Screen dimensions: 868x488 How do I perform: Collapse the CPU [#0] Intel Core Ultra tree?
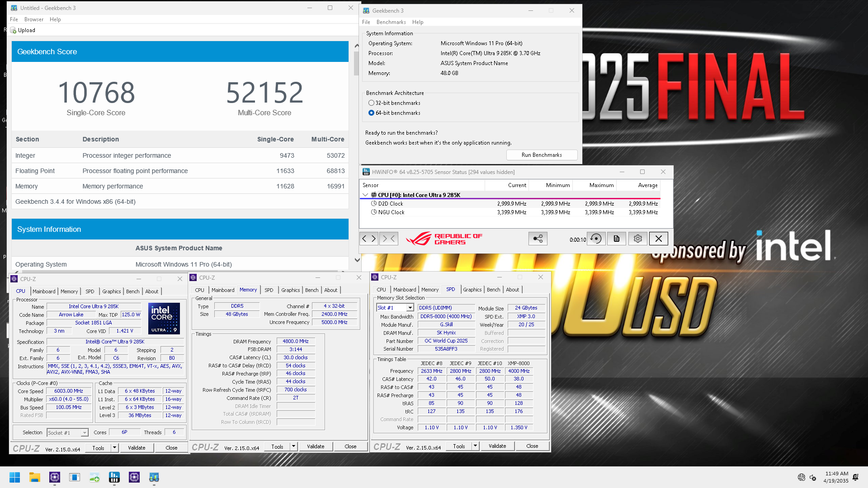pyautogui.click(x=365, y=195)
